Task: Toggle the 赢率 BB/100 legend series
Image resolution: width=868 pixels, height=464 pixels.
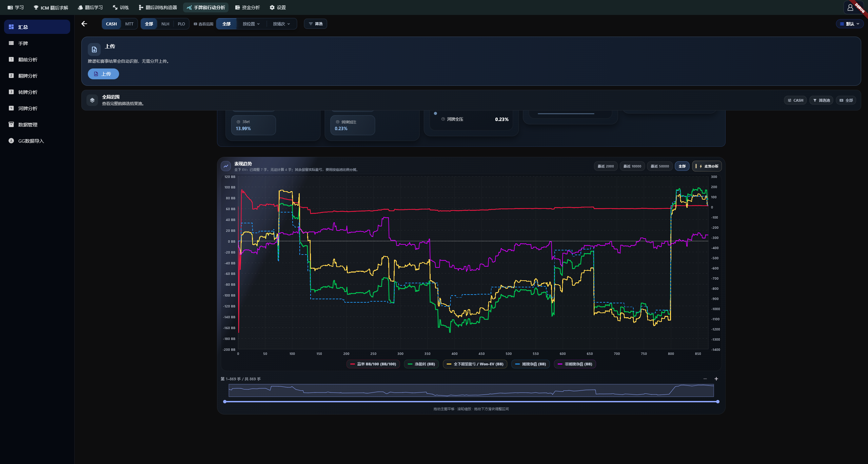Action: tap(373, 364)
